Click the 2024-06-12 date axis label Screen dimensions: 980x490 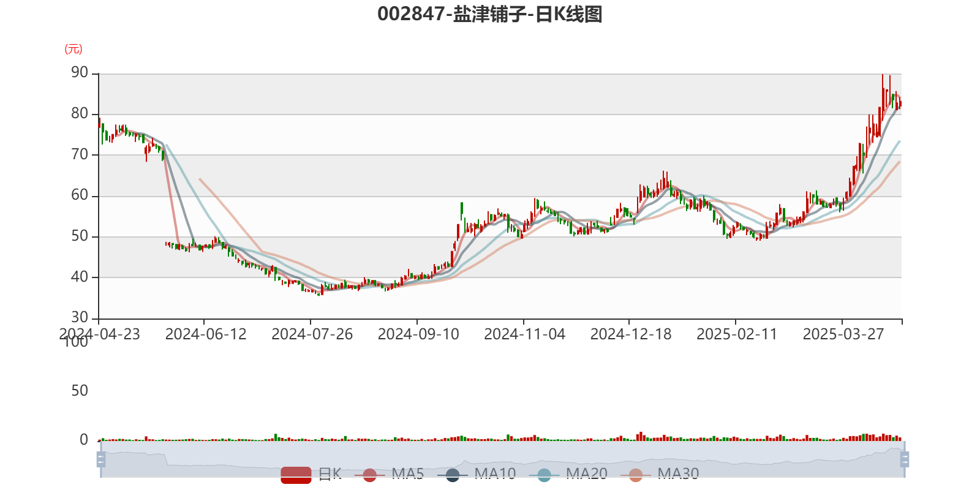pos(206,334)
